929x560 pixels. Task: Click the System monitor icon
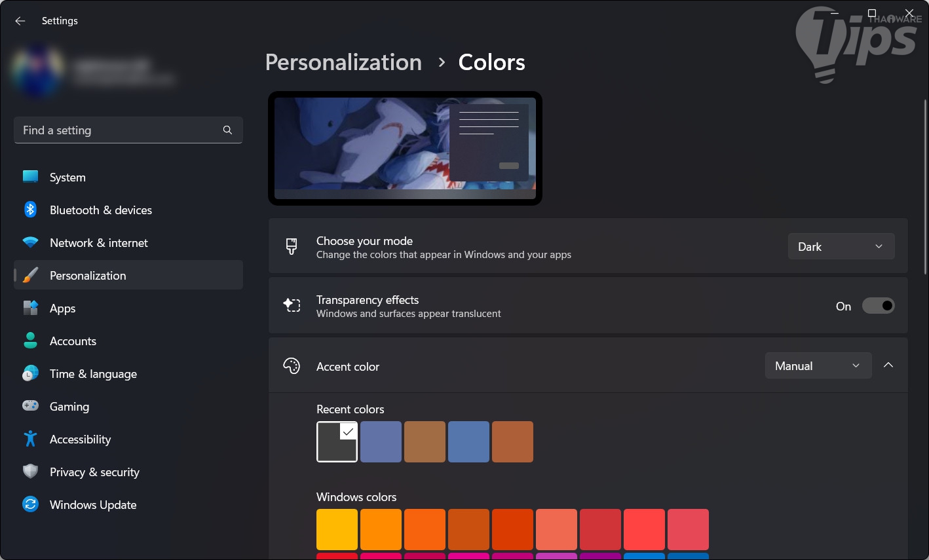pos(30,177)
